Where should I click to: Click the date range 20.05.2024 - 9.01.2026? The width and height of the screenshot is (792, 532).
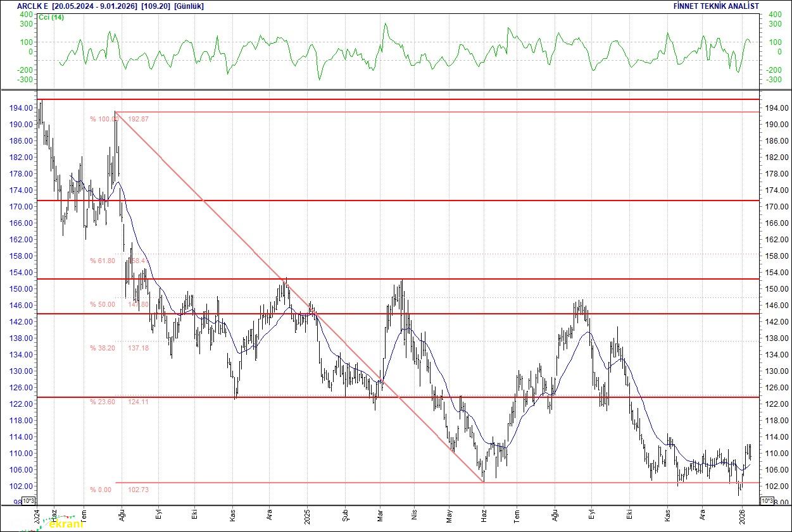[x=94, y=6]
